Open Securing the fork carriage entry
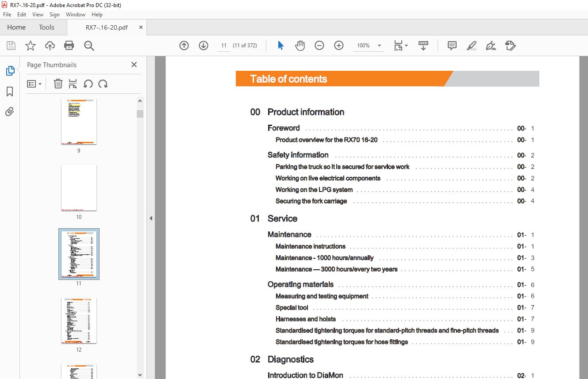 tap(311, 201)
